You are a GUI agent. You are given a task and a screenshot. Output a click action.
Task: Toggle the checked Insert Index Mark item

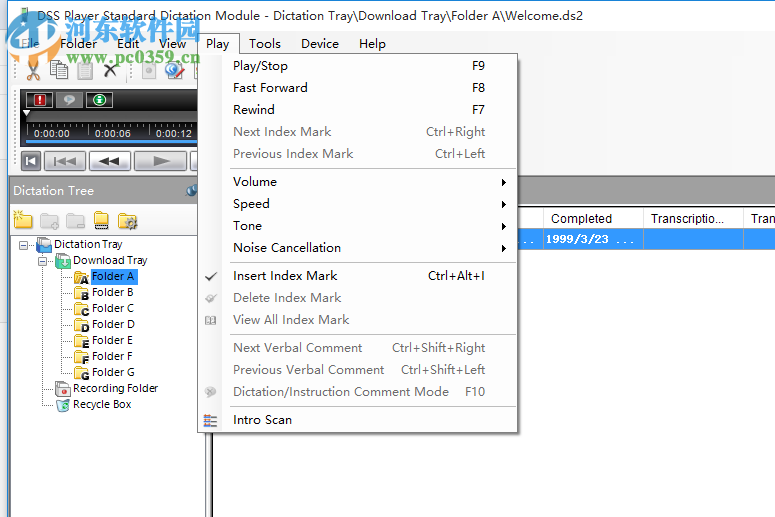pos(359,276)
